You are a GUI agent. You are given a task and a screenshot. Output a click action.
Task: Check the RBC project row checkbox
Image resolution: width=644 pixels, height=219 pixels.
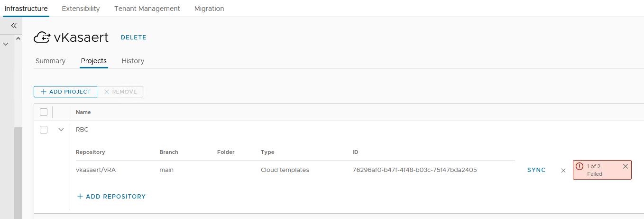click(44, 130)
